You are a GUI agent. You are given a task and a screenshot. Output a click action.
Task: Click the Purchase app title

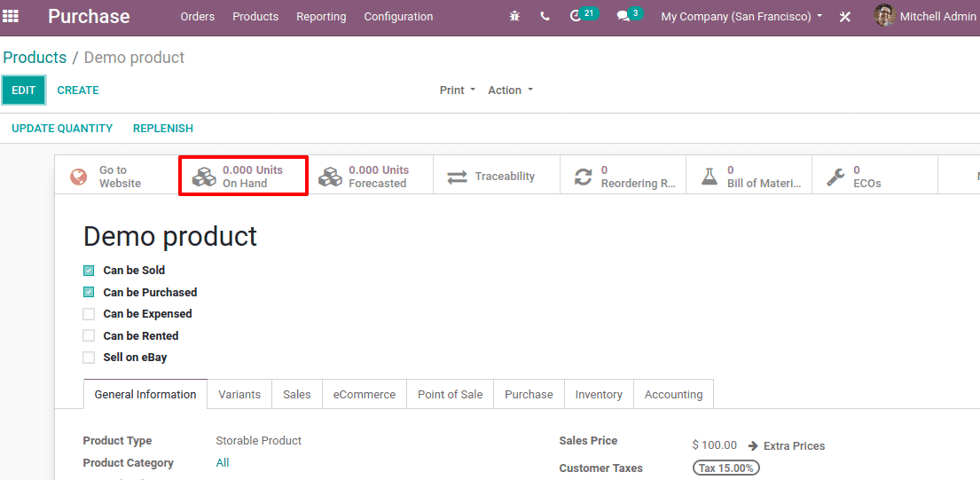[89, 16]
